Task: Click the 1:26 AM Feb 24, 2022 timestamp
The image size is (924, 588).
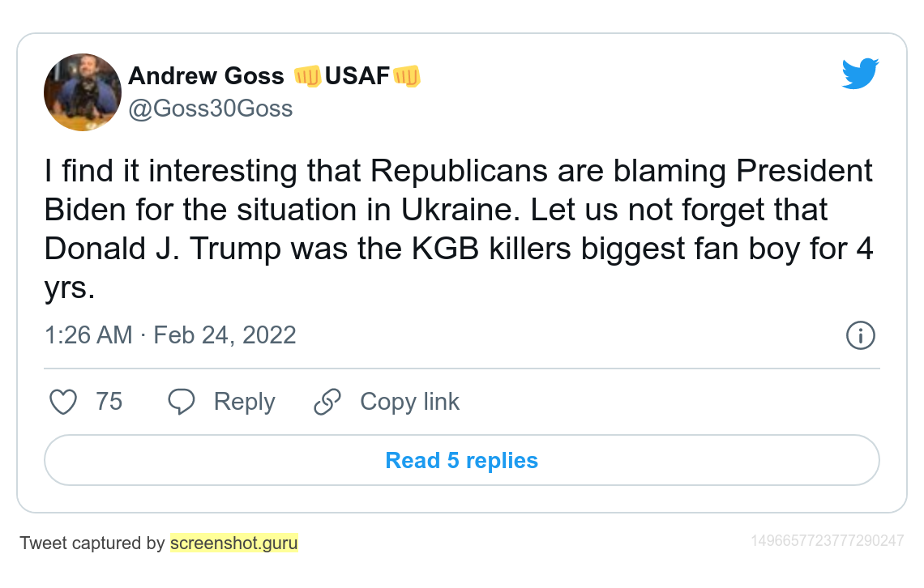Action: [170, 335]
